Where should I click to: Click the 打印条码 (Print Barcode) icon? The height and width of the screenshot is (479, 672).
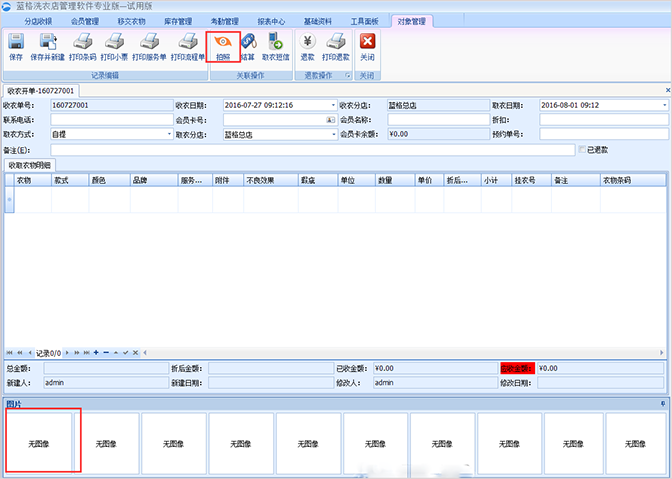84,47
